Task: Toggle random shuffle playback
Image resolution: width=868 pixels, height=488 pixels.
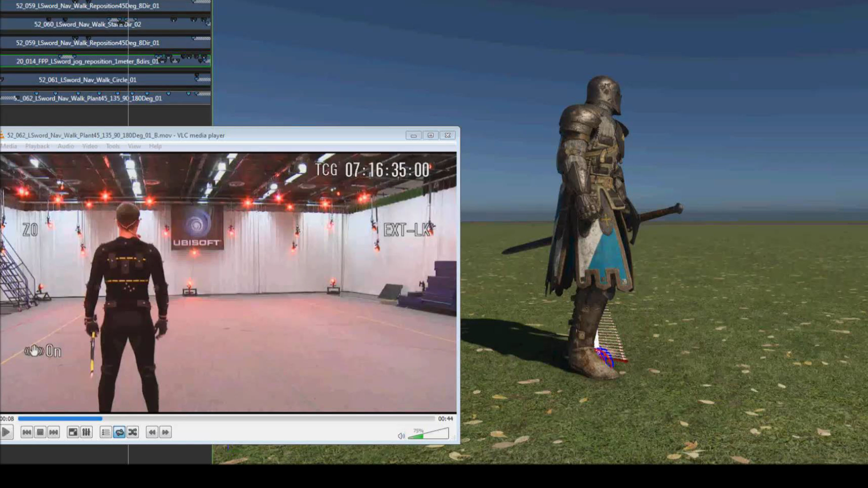Action: tap(133, 432)
